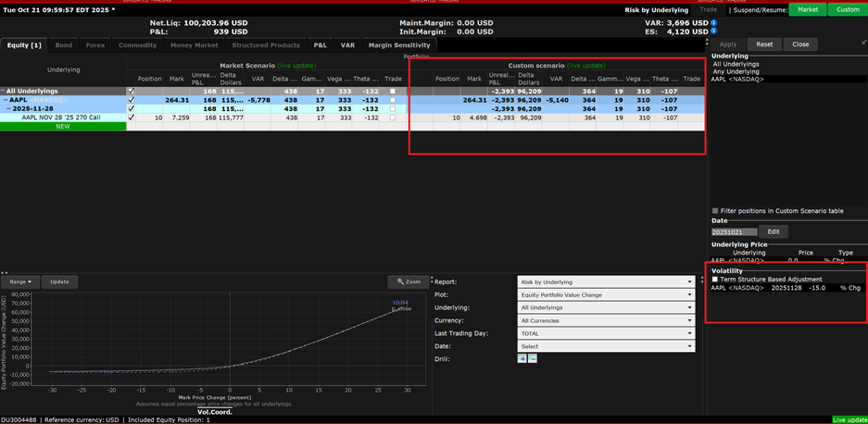Open the Forex tab
The image size is (868, 424).
[x=95, y=44]
